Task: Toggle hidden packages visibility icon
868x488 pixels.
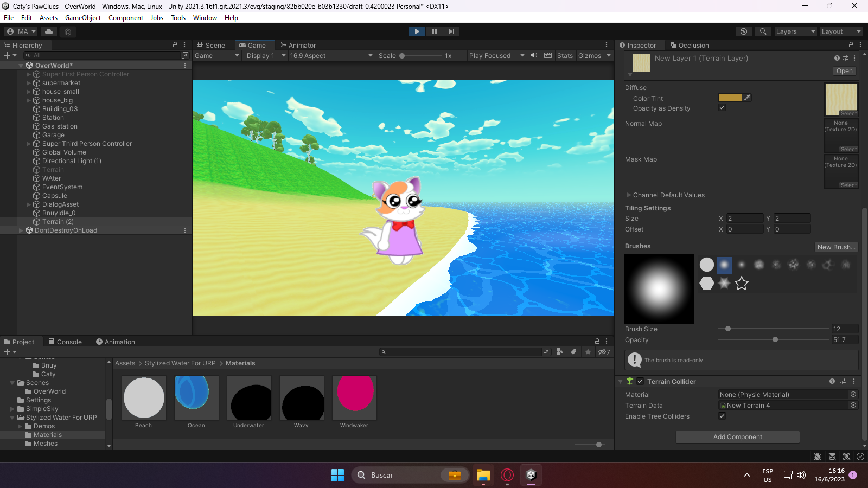Action: coord(604,352)
